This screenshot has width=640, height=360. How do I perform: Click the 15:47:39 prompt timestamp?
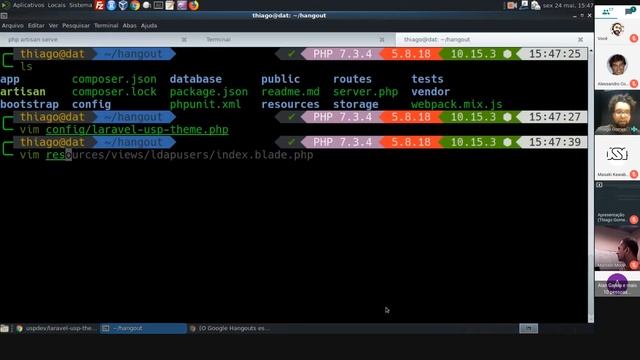tap(555, 142)
